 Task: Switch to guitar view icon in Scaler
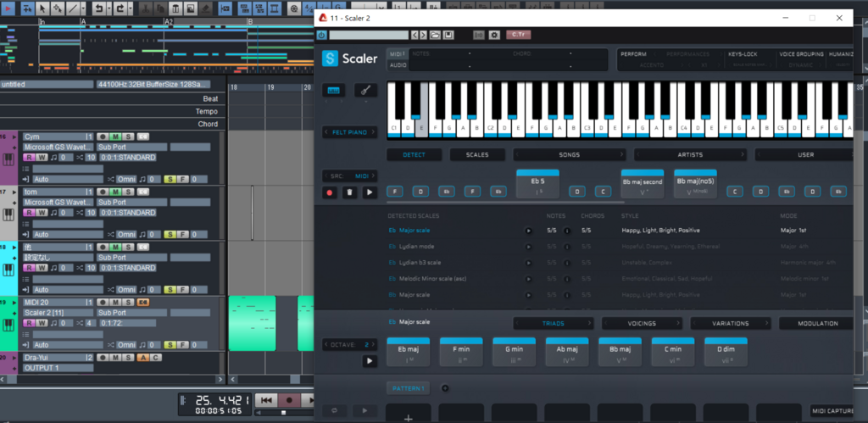click(366, 90)
